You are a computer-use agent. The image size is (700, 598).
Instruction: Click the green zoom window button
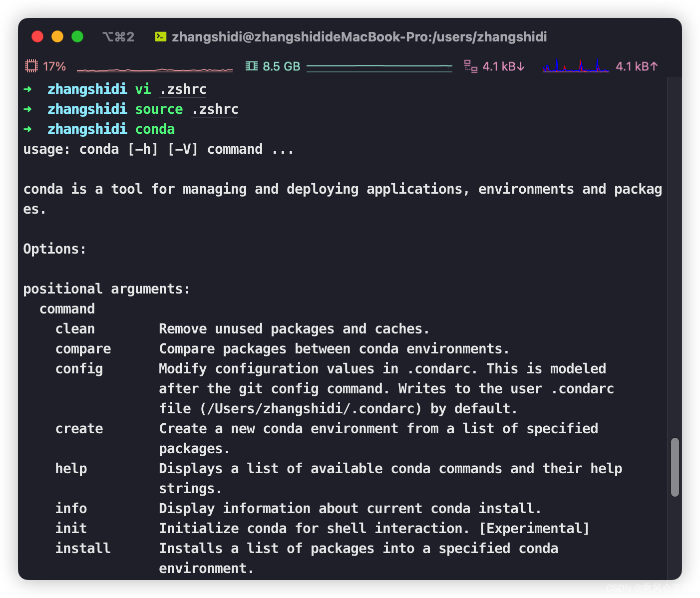(x=77, y=36)
